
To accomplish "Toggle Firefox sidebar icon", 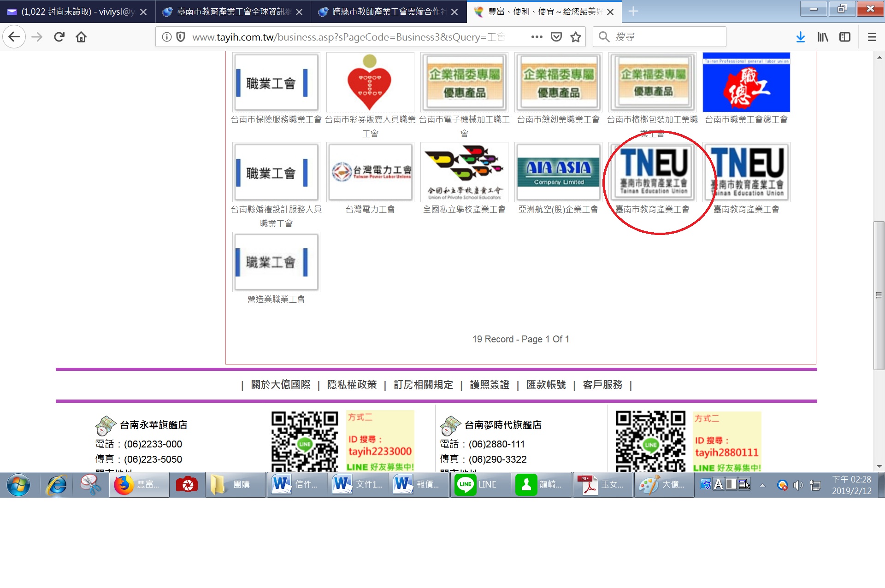I will point(845,37).
